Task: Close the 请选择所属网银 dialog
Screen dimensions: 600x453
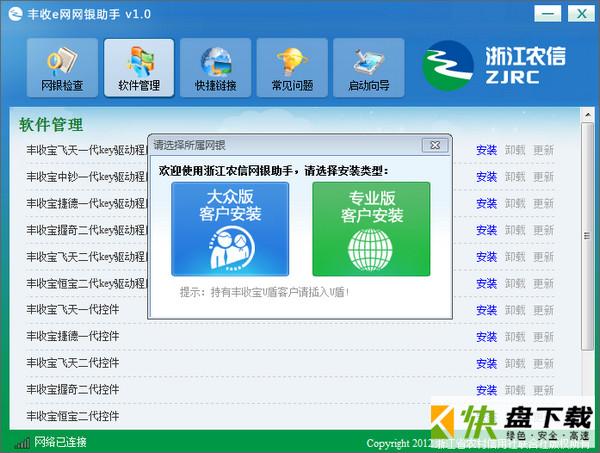Action: (435, 145)
